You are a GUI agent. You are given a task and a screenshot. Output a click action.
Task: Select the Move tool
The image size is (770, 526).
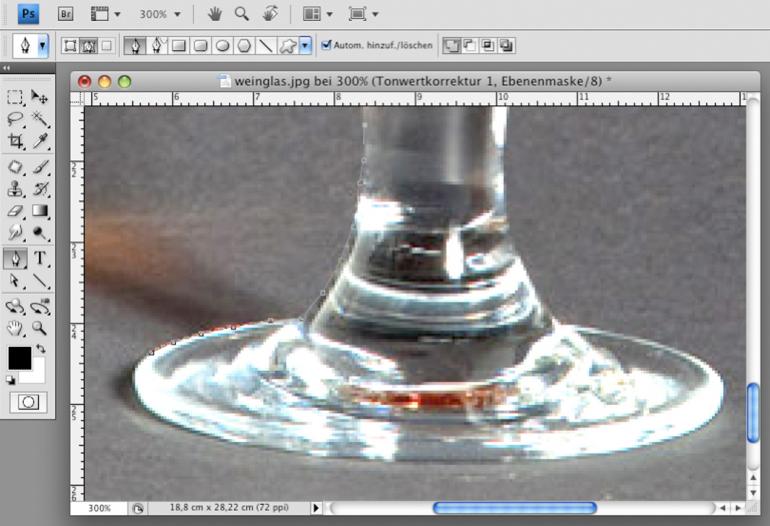pyautogui.click(x=39, y=97)
